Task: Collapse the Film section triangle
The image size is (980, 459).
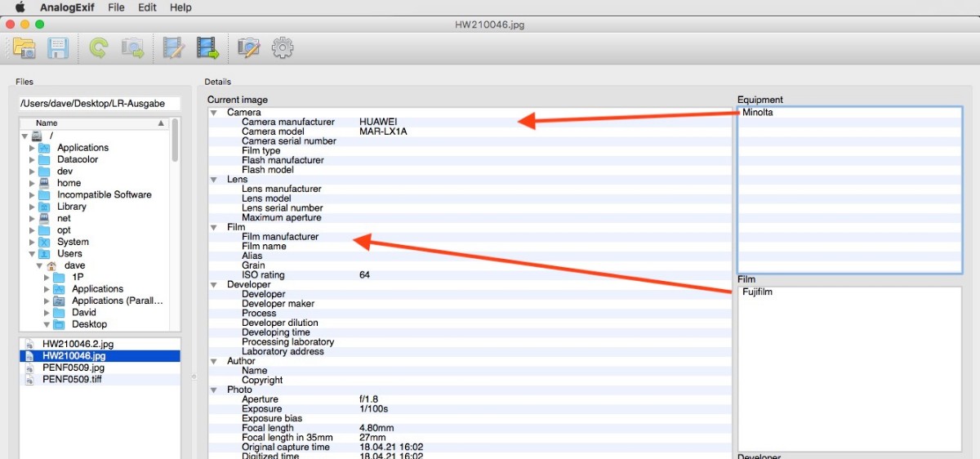Action: click(x=214, y=228)
